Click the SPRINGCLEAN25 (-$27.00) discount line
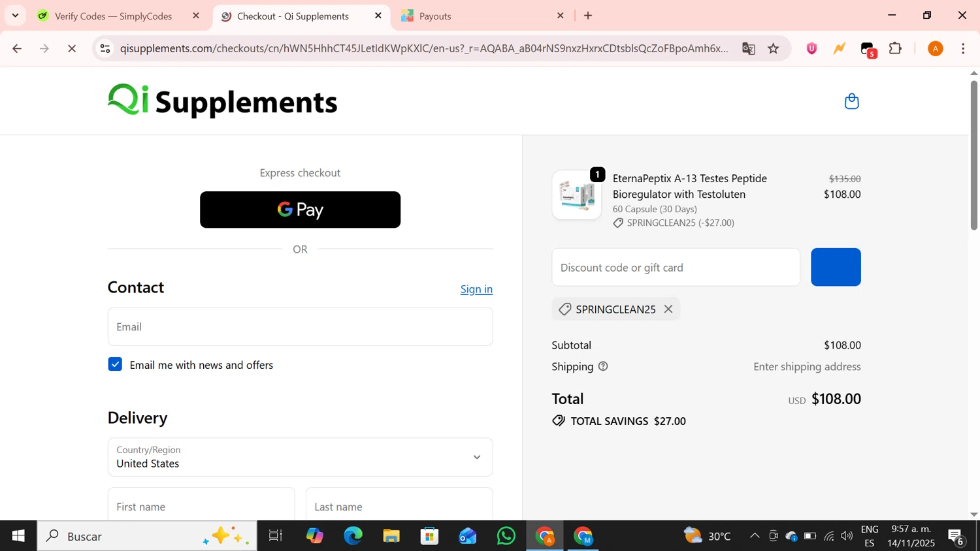 [674, 223]
